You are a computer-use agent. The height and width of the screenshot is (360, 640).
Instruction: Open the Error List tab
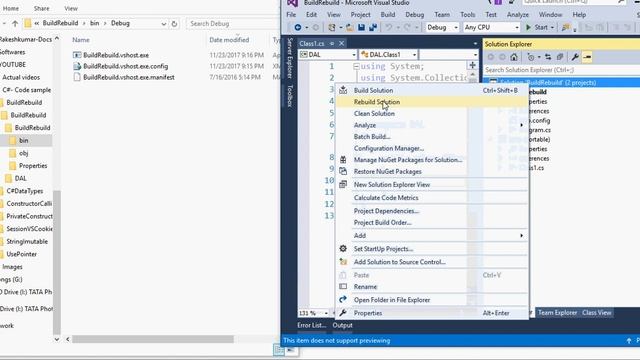click(311, 325)
